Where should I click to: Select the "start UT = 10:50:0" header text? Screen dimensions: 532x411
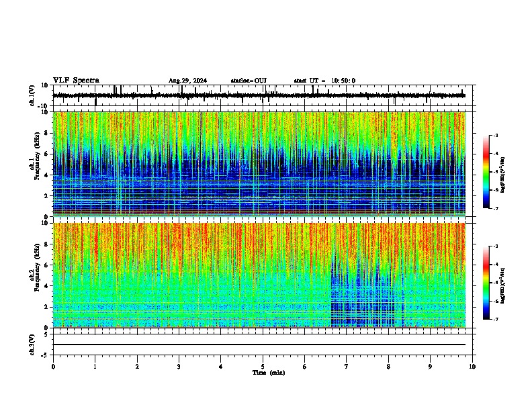tap(324, 81)
